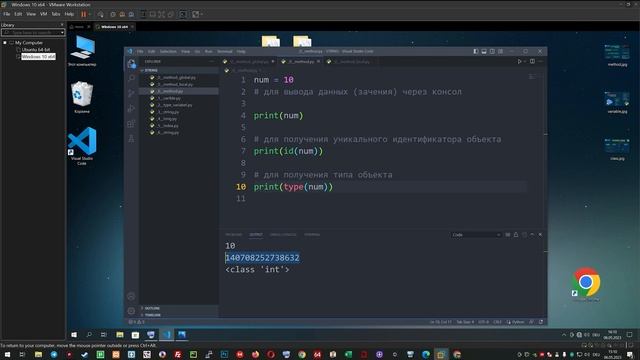Open guest Windows Start button

[x=74, y=335]
